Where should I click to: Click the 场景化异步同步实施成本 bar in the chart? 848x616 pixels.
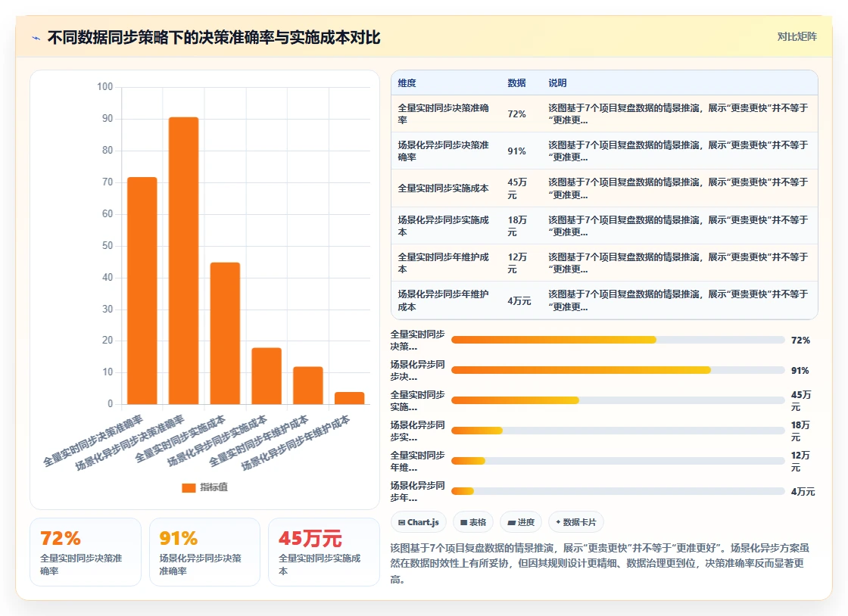point(267,376)
